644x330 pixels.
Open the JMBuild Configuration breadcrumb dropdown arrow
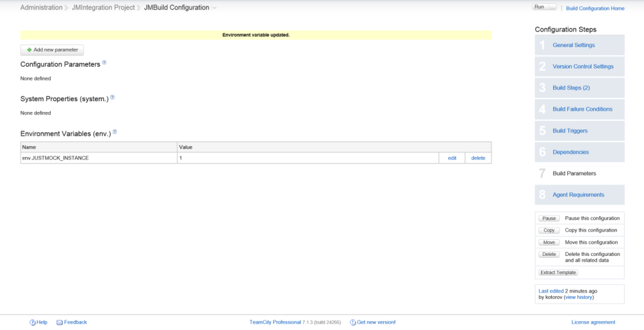(x=214, y=8)
